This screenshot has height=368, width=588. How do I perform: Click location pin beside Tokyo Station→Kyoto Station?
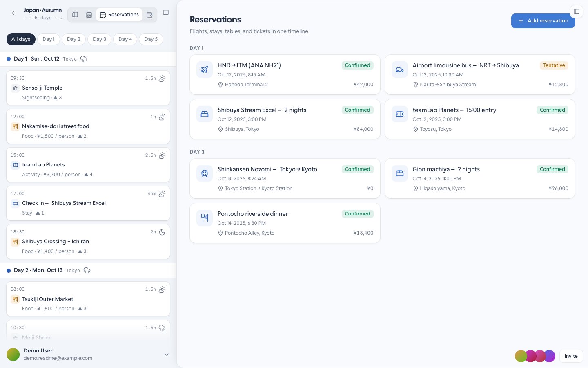(x=220, y=188)
